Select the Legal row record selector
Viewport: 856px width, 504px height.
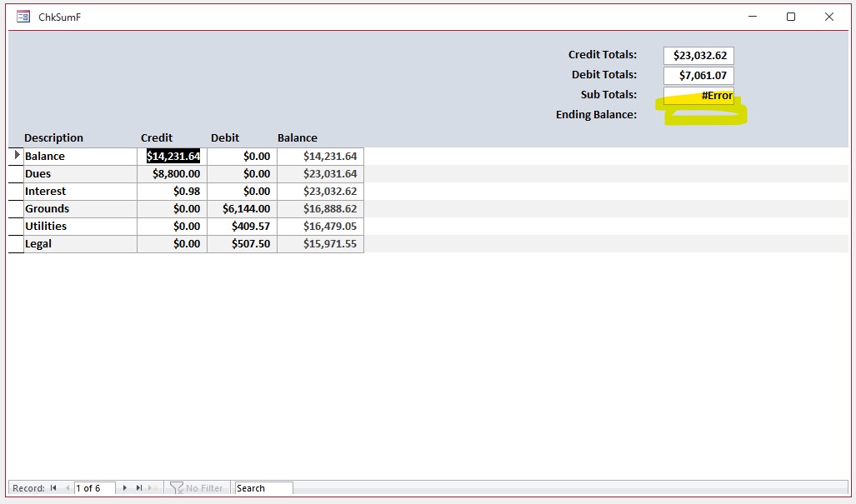pyautogui.click(x=17, y=244)
